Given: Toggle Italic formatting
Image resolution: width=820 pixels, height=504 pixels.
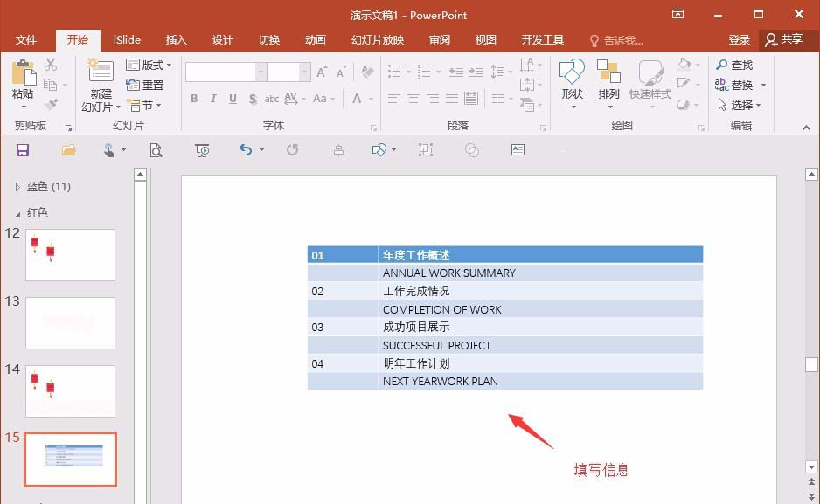Looking at the screenshot, I should (x=212, y=98).
